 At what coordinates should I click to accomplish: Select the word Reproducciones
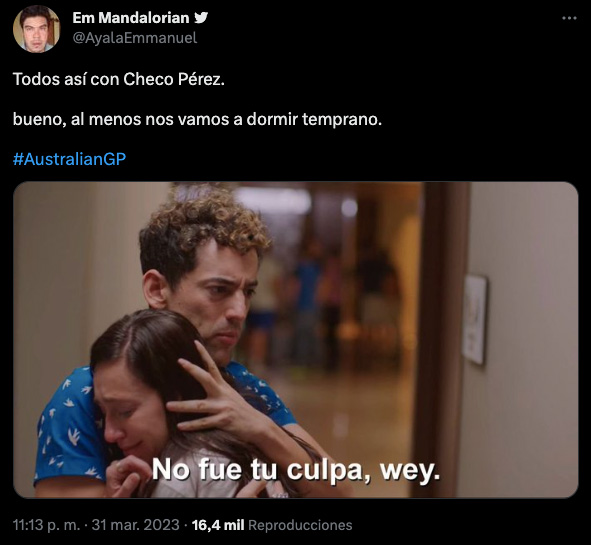[300, 525]
